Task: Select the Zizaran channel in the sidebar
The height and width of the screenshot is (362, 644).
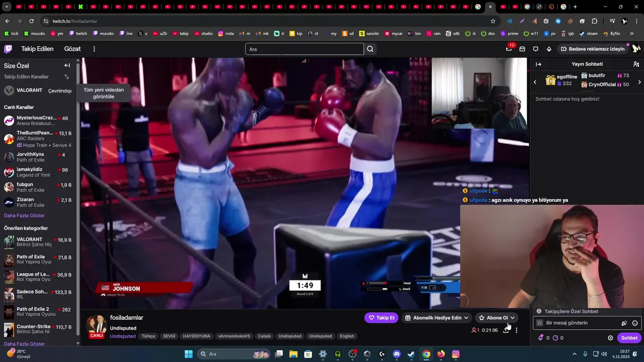Action: (38, 202)
